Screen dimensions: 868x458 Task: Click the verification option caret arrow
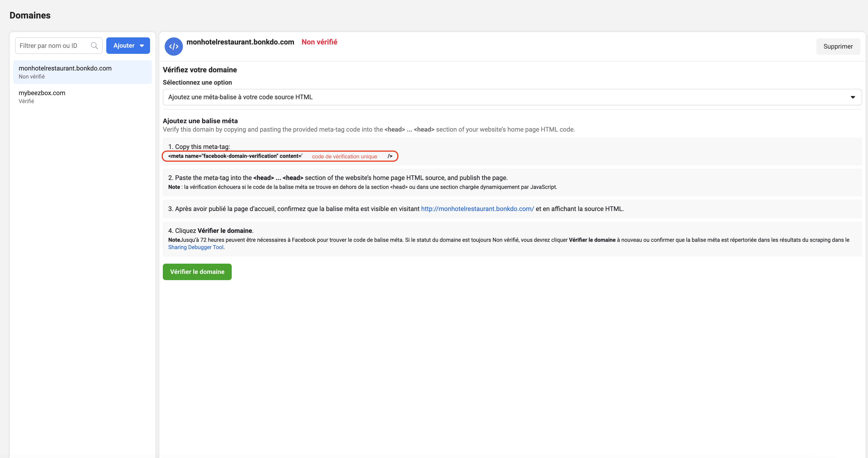[x=852, y=97]
